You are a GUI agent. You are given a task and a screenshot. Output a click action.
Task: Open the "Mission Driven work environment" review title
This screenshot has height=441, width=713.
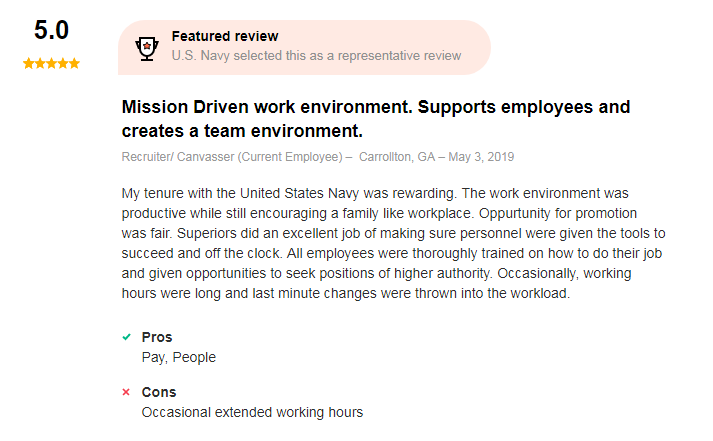[x=375, y=118]
